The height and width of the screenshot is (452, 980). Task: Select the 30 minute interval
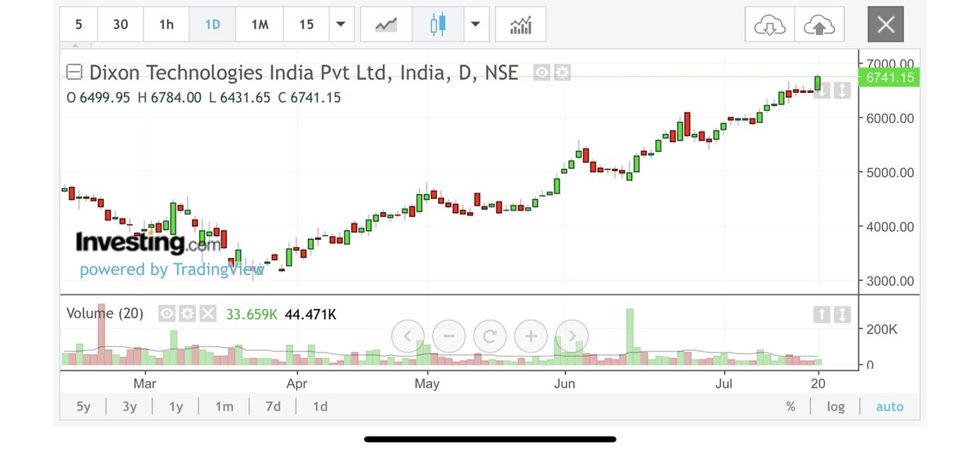click(120, 24)
